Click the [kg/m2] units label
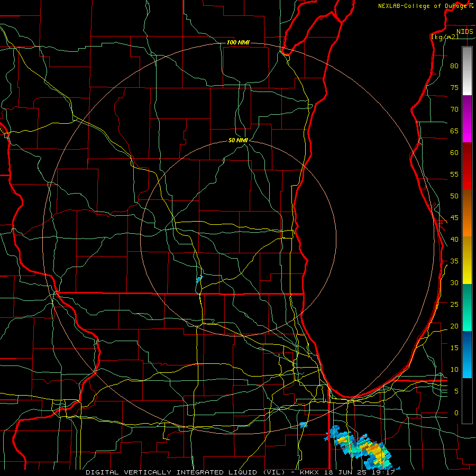The width and height of the screenshot is (476, 476). click(445, 37)
